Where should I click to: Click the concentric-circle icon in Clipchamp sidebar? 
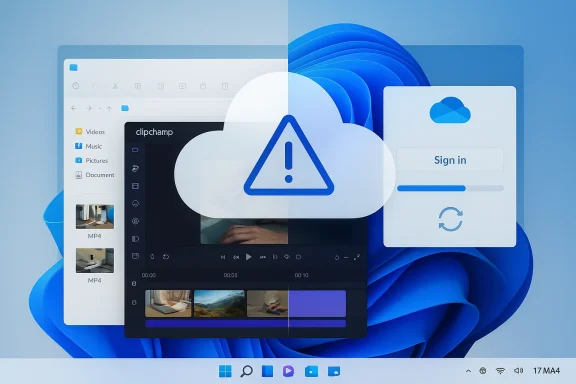coord(135,221)
